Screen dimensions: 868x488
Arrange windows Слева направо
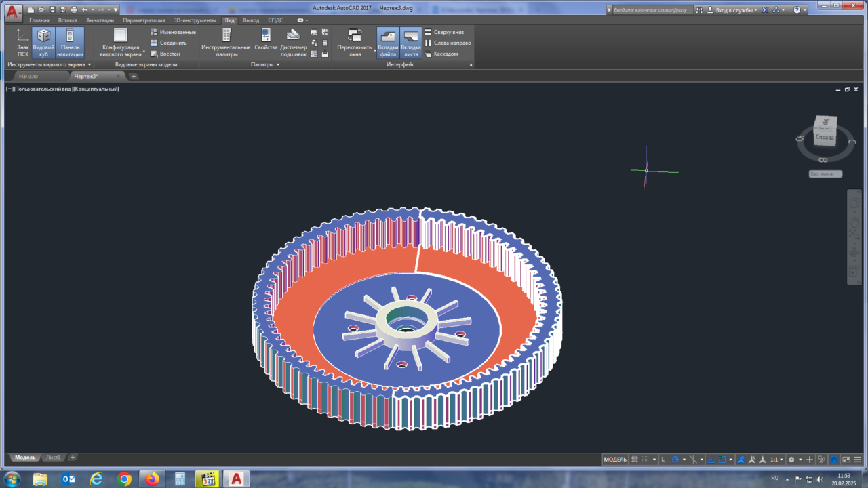[x=448, y=43]
